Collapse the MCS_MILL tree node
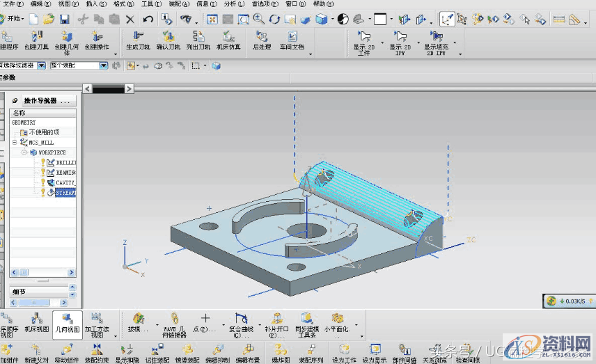This screenshot has width=596, height=364. [15, 142]
